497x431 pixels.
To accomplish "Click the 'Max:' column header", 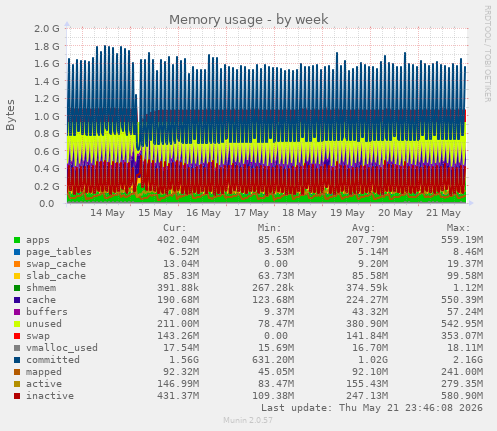I will pos(458,228).
